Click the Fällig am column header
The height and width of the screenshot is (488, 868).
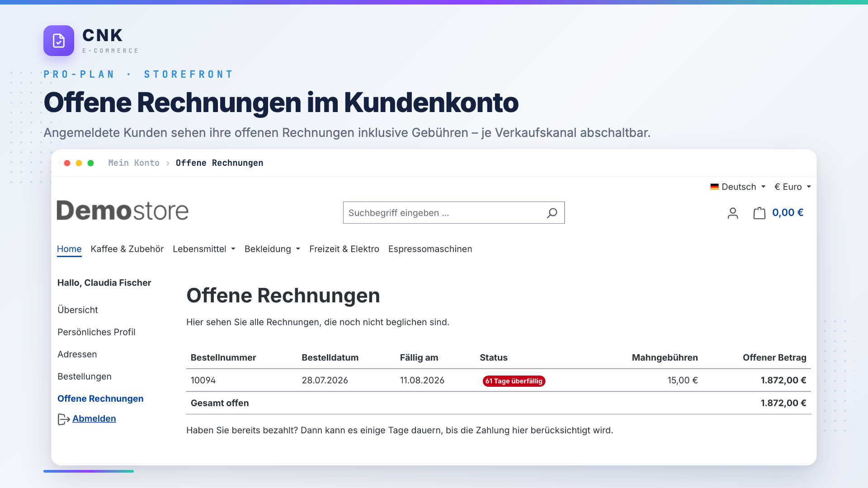(x=419, y=357)
